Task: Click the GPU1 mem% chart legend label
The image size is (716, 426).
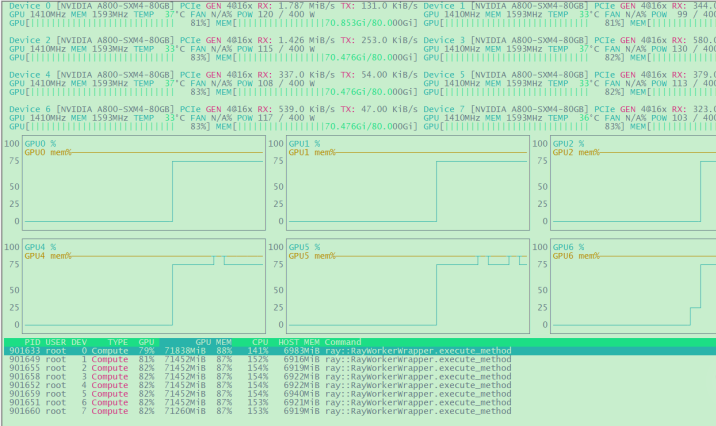Action: pos(312,153)
